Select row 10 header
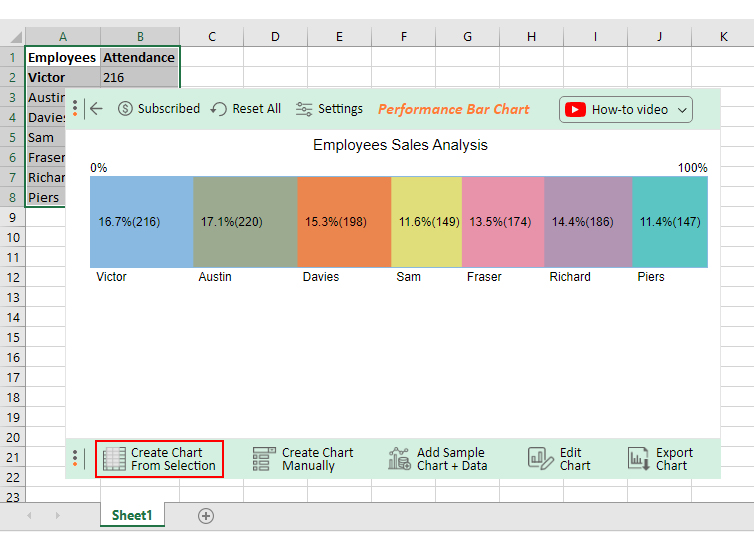 (x=13, y=238)
